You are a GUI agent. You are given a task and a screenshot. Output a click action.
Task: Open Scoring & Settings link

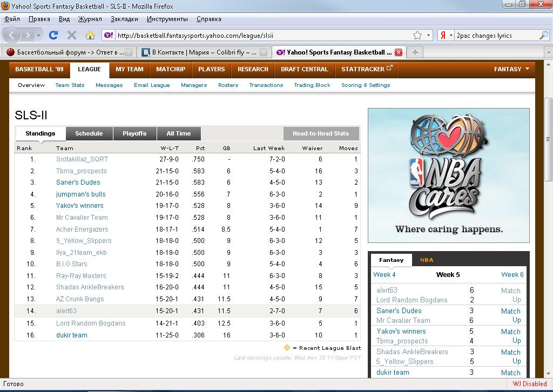[366, 85]
